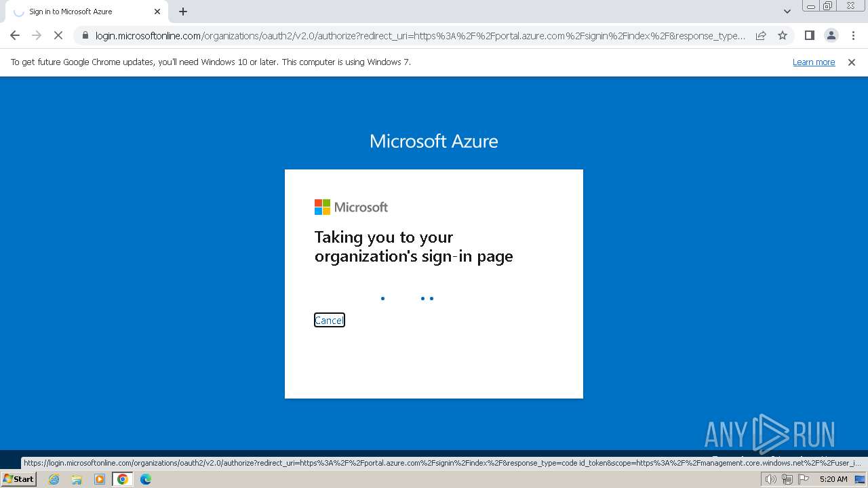Image resolution: width=868 pixels, height=488 pixels.
Task: Click the Microsoft logo on sign-in card
Action: (x=351, y=207)
